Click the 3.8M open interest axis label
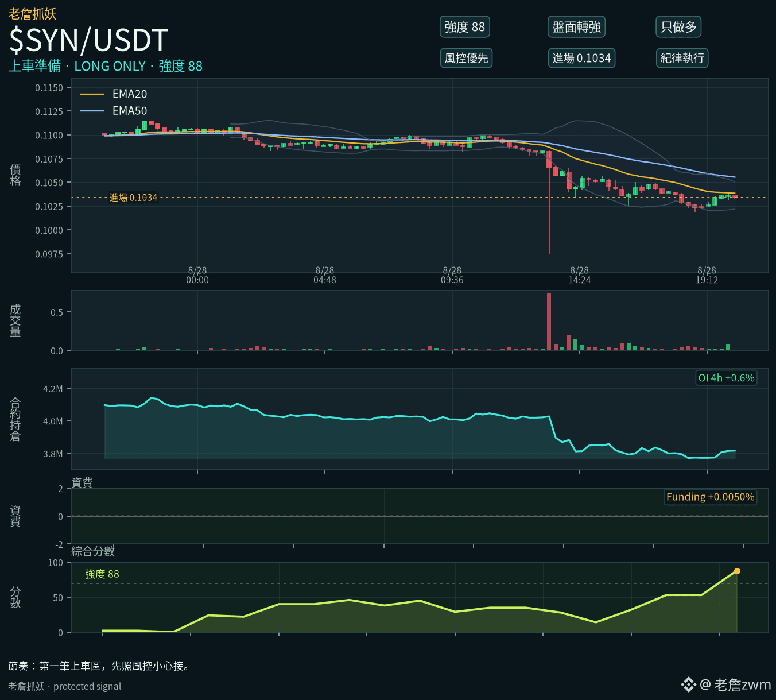 (53, 454)
